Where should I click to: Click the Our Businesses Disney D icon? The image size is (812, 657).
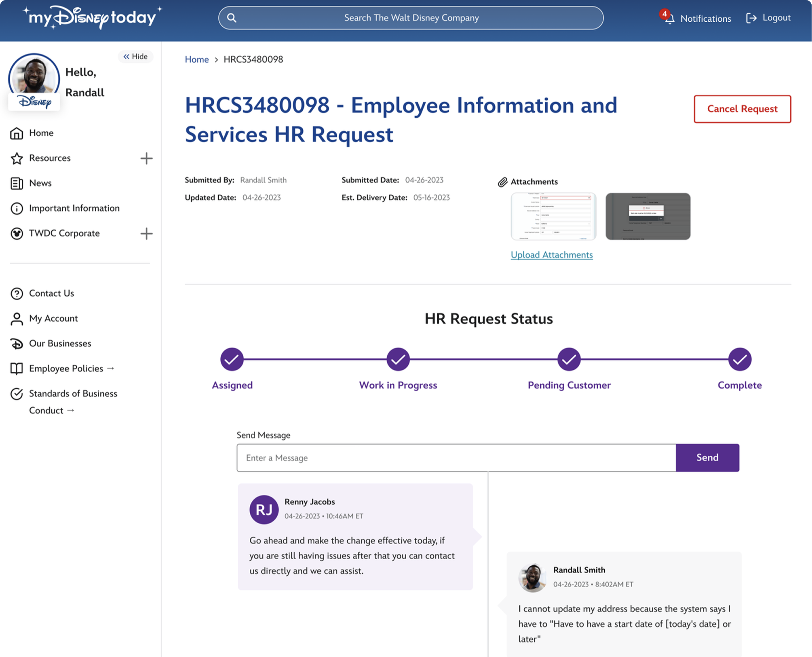(x=17, y=344)
